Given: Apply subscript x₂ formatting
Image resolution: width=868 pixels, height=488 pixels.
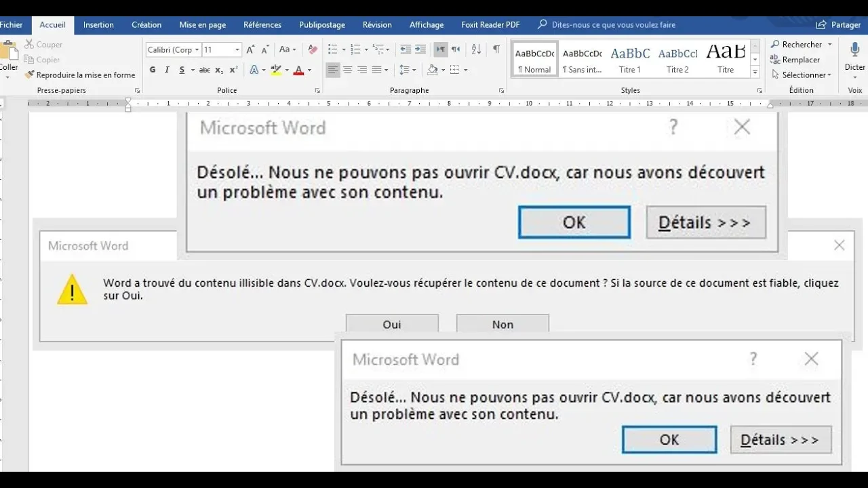Looking at the screenshot, I should tap(219, 70).
